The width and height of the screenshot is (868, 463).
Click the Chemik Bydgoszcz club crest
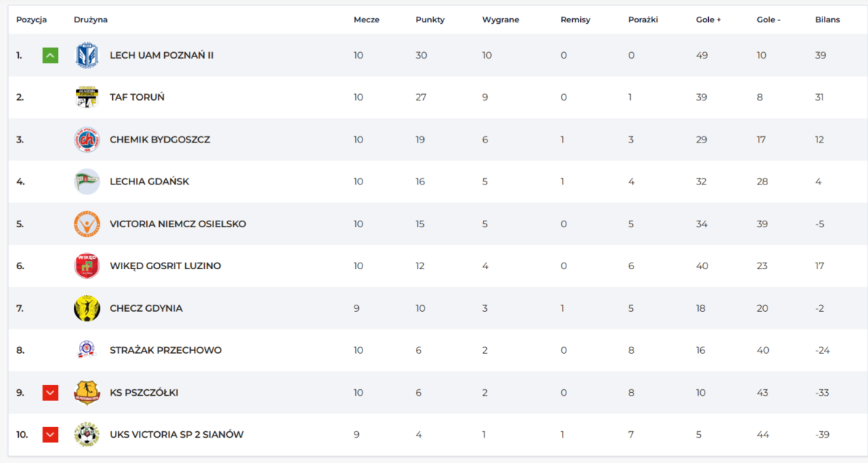pyautogui.click(x=87, y=140)
